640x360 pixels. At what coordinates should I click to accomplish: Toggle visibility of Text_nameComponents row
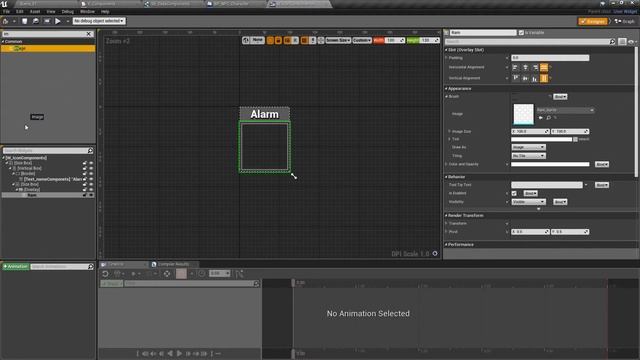pyautogui.click(x=91, y=179)
